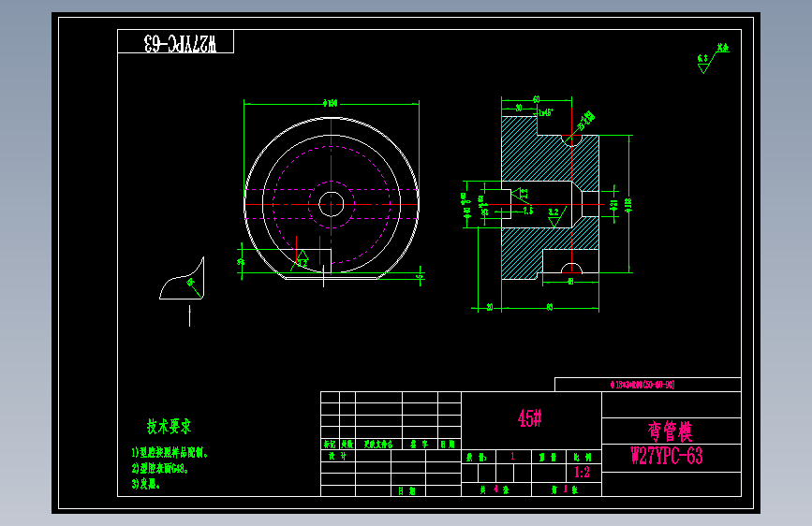Select the top half-round groove in section view
Image resolution: width=812 pixels, height=526 pixels.
[571, 140]
